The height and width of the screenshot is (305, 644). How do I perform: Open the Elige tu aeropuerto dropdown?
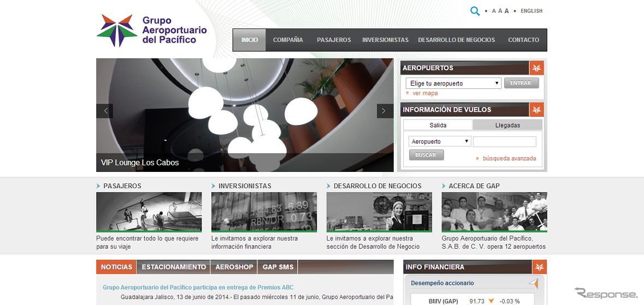click(453, 83)
